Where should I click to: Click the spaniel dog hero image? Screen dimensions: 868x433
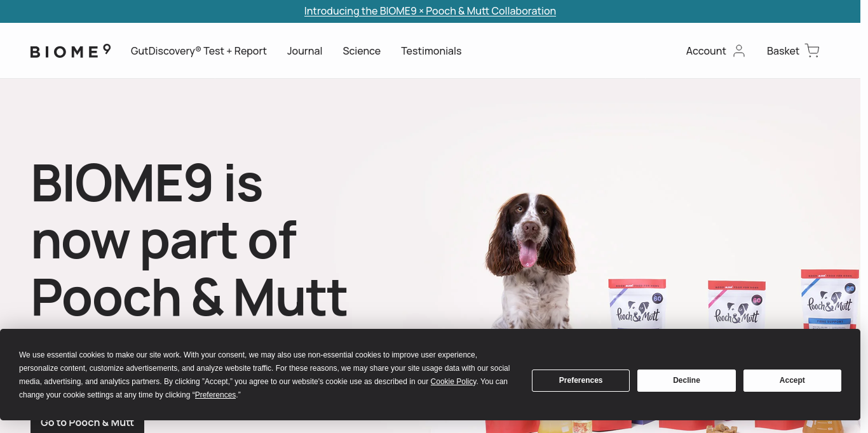pos(531,260)
